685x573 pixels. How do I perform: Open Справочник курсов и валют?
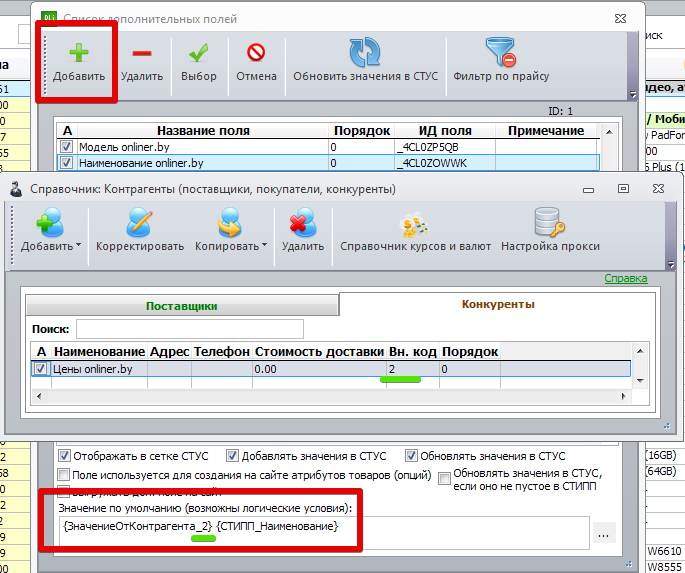(415, 230)
